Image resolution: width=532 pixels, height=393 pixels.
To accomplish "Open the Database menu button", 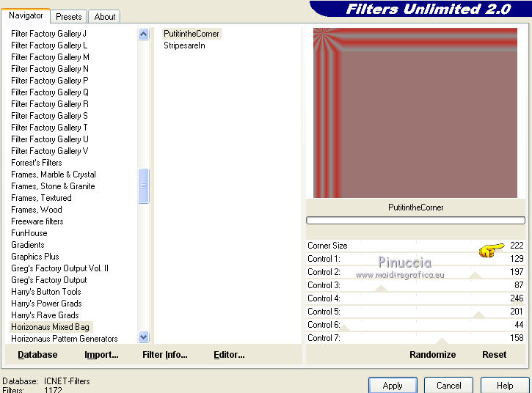I will tap(37, 355).
